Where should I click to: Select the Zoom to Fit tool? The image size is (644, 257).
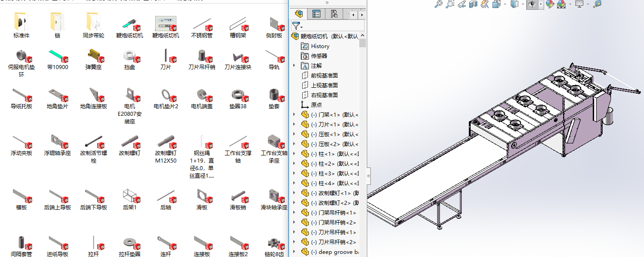(x=439, y=4)
